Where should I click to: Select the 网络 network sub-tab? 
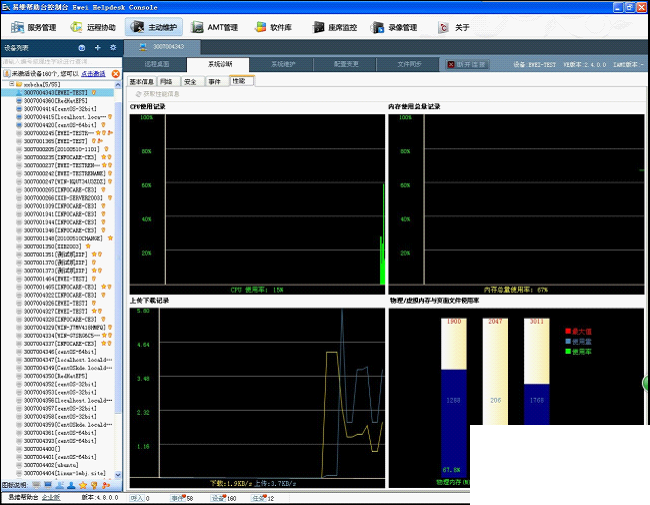tap(168, 81)
